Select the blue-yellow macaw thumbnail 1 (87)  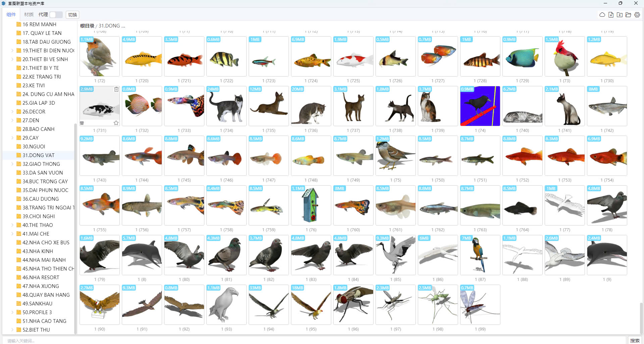point(480,255)
